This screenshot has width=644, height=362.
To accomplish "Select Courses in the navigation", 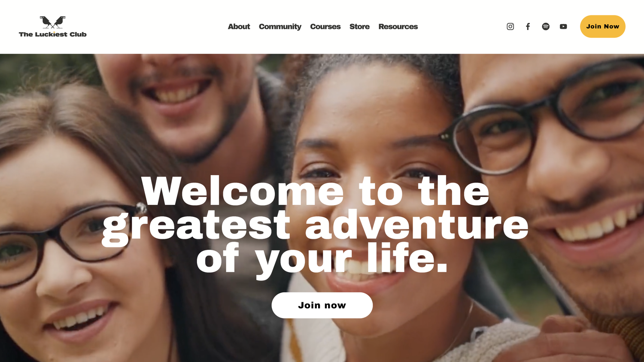I will pos(325,27).
